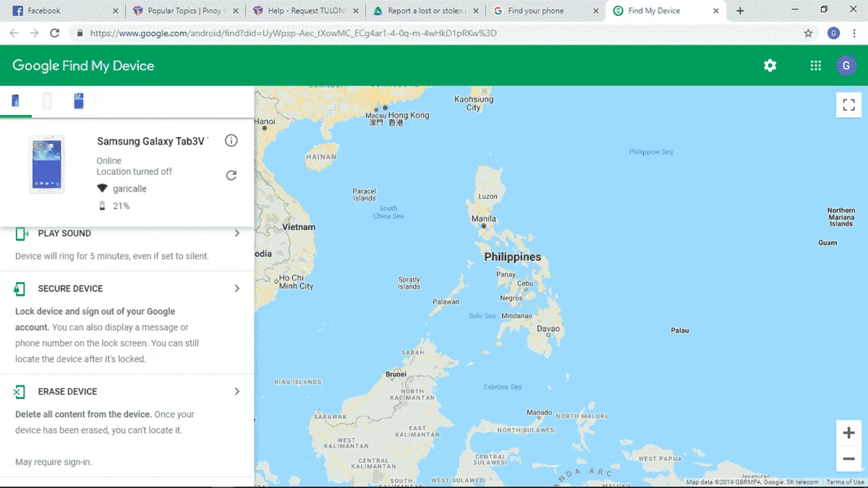Zoom in on the map
868x488 pixels.
tap(848, 433)
